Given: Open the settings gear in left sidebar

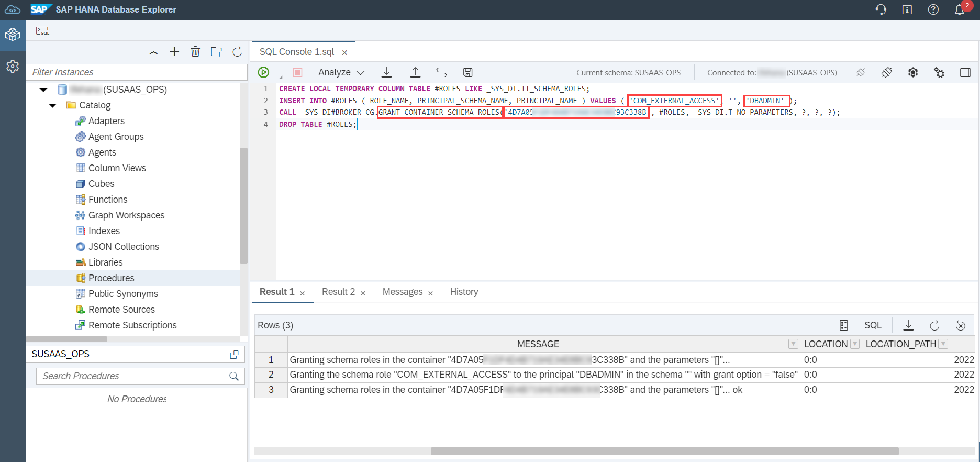Looking at the screenshot, I should pos(13,66).
